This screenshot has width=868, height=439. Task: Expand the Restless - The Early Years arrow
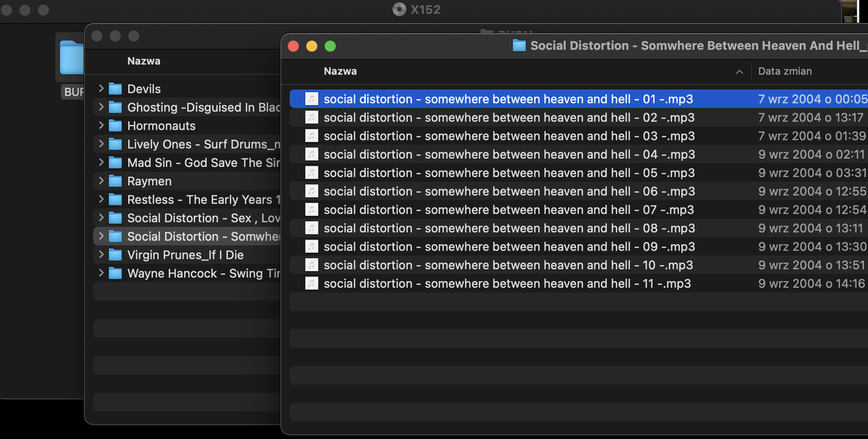(x=101, y=199)
